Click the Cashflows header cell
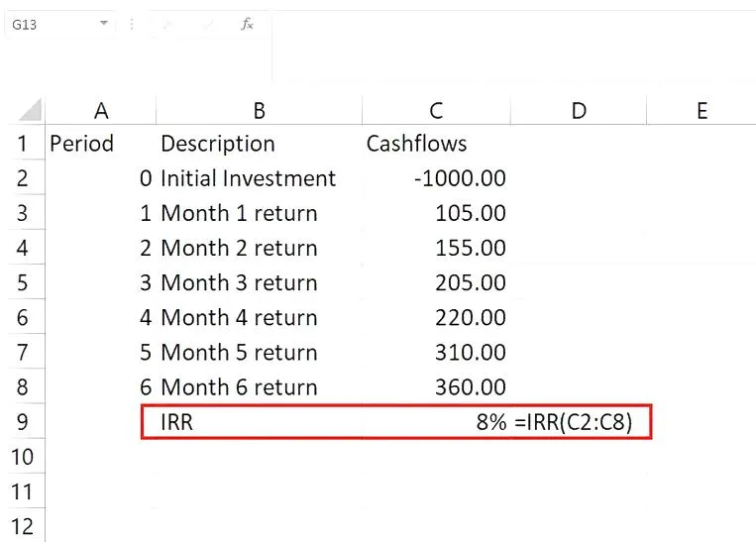 (x=435, y=144)
